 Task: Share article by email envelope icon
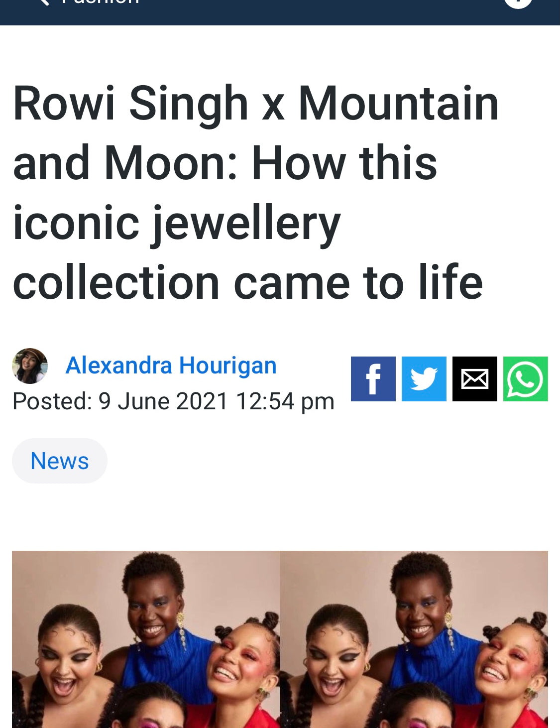pyautogui.click(x=475, y=379)
